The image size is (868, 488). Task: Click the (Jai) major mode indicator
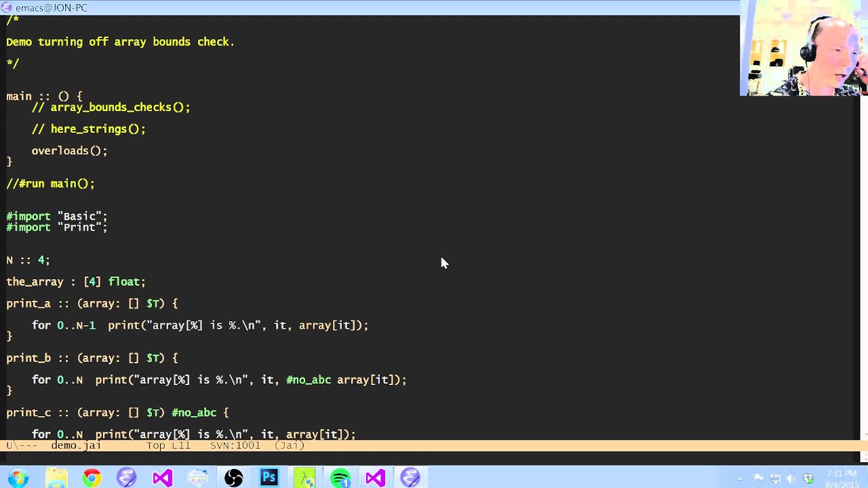[x=290, y=445]
